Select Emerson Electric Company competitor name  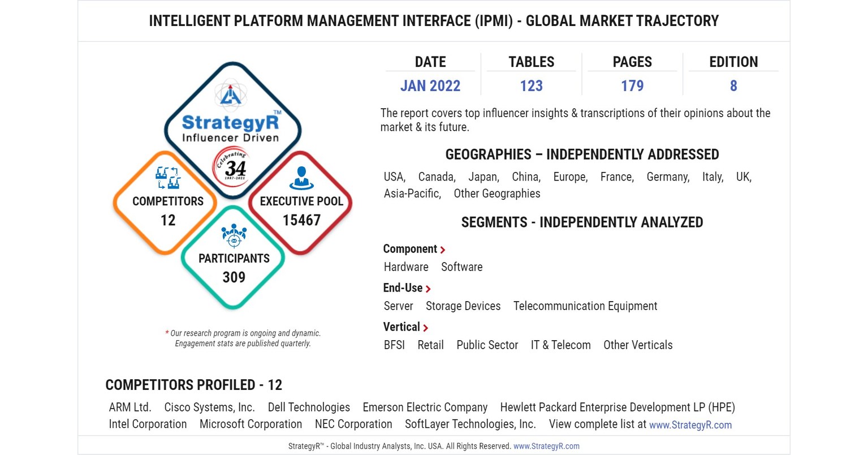point(425,407)
